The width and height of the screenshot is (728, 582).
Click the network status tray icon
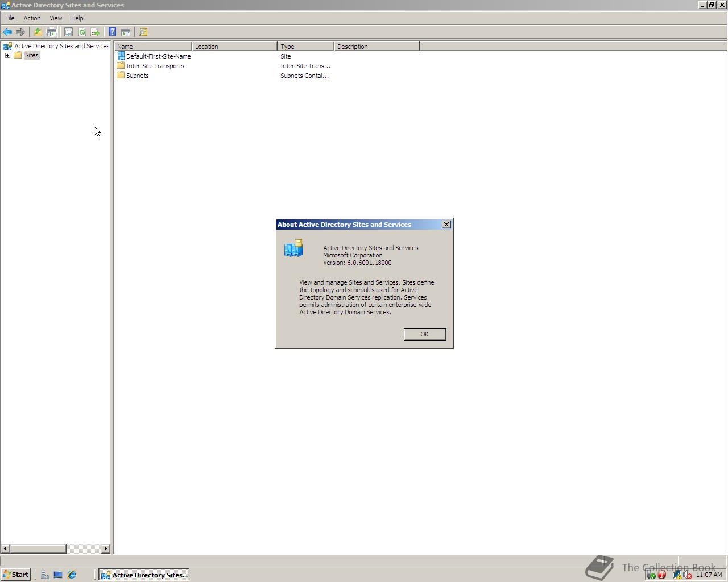[x=677, y=575]
